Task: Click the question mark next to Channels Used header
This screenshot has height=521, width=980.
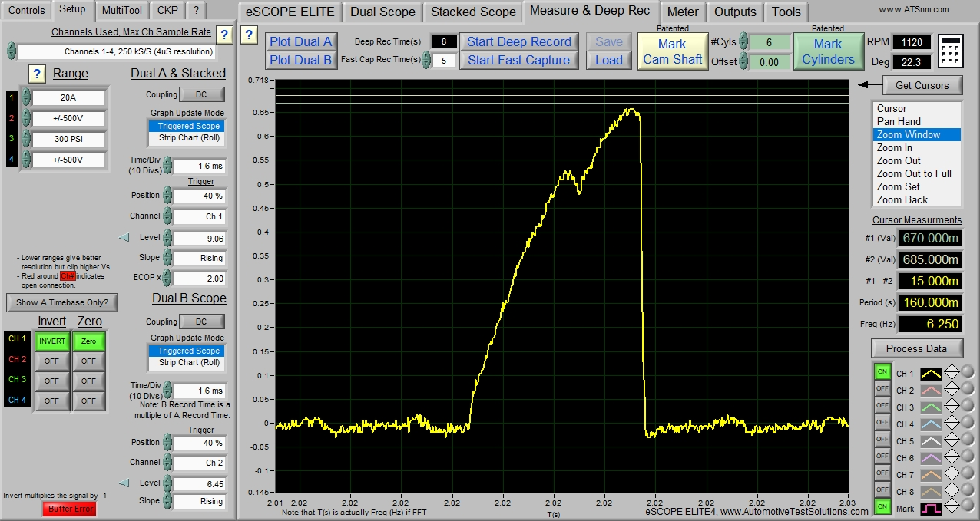Action: pos(223,34)
